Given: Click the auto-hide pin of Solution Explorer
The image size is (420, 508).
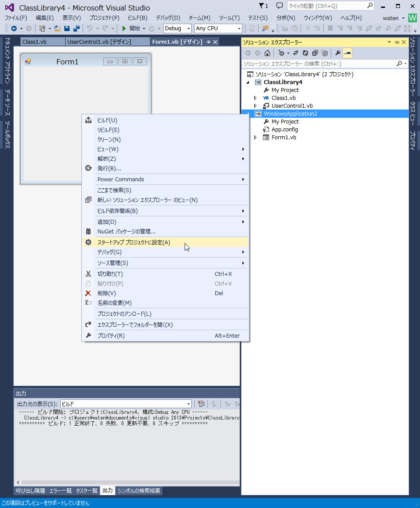Looking at the screenshot, I should (x=397, y=42).
